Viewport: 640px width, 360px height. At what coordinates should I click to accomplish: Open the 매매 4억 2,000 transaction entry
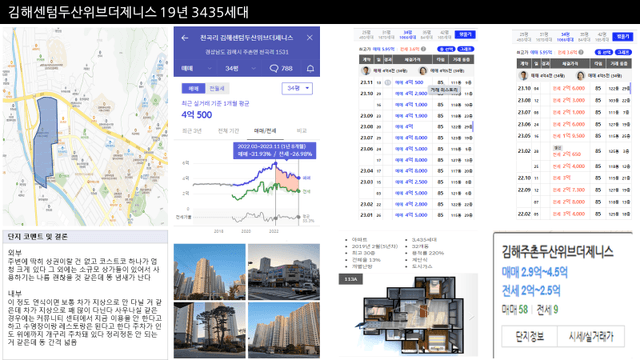click(x=411, y=93)
